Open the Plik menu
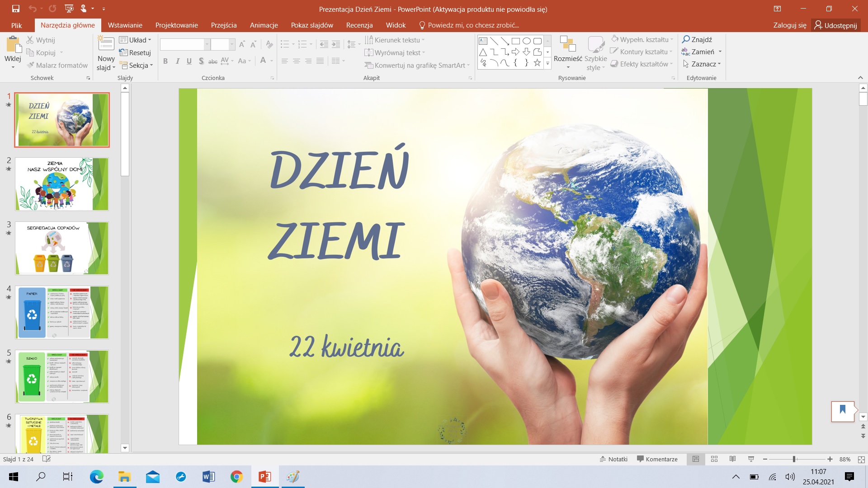The height and width of the screenshot is (488, 868). (x=17, y=25)
